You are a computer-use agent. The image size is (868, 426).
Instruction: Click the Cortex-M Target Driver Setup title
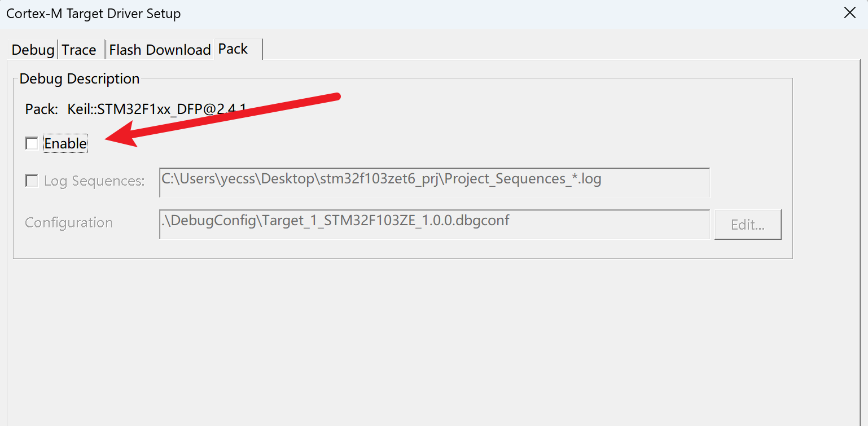[x=94, y=14]
